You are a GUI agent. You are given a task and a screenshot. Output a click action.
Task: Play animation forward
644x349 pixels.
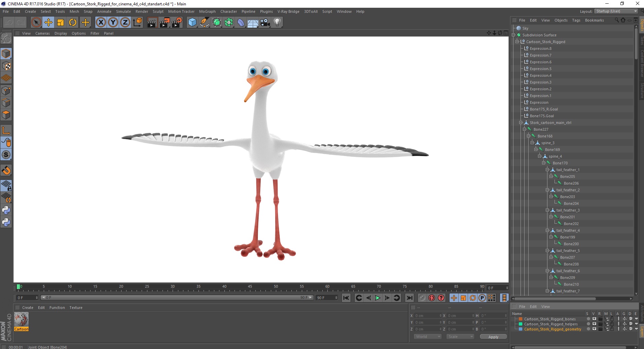[x=378, y=298]
